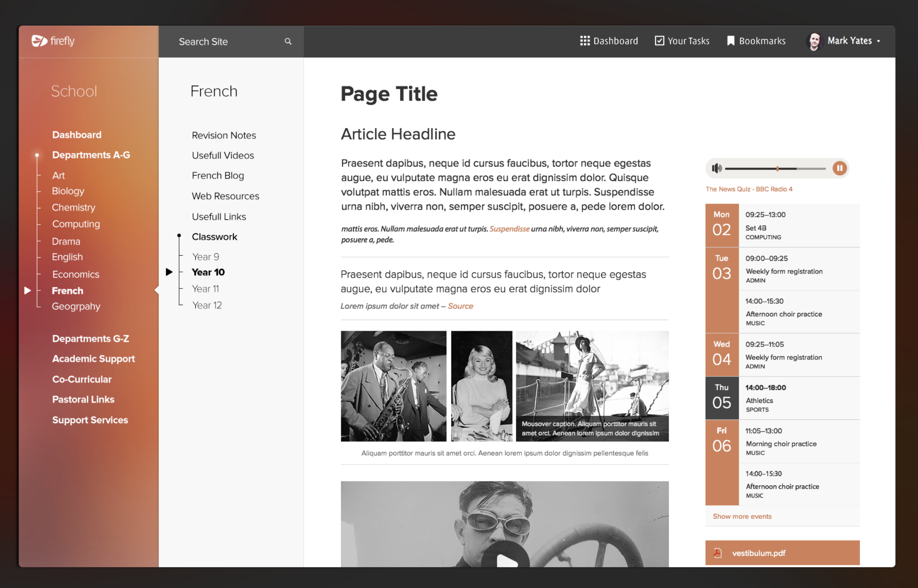This screenshot has width=918, height=588.
Task: Click Show more events
Action: pyautogui.click(x=742, y=516)
